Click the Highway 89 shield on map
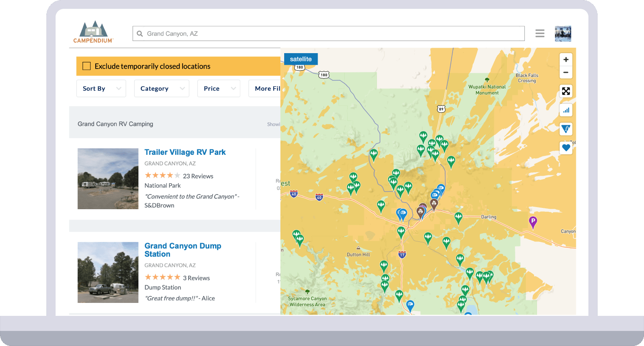Screen dimensions: 644x346 (x=441, y=109)
